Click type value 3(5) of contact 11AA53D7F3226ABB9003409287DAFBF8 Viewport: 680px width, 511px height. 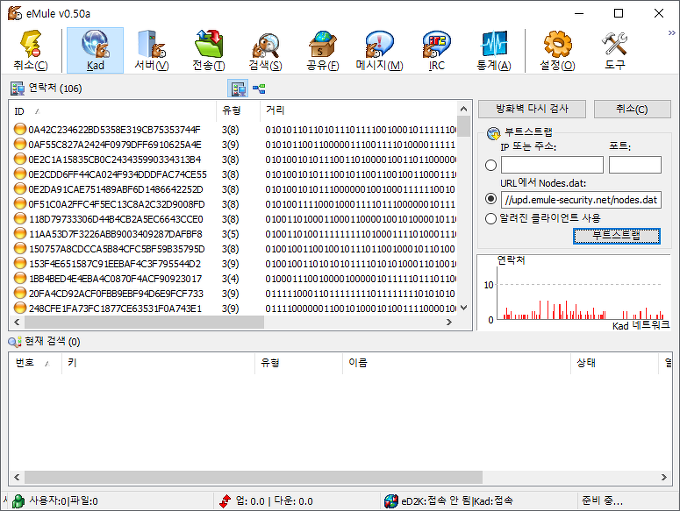point(230,234)
